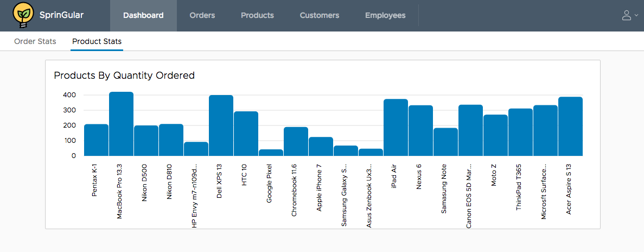Viewport: 644px width, 252px height.
Task: Select the Product Stats tab
Action: [x=97, y=41]
